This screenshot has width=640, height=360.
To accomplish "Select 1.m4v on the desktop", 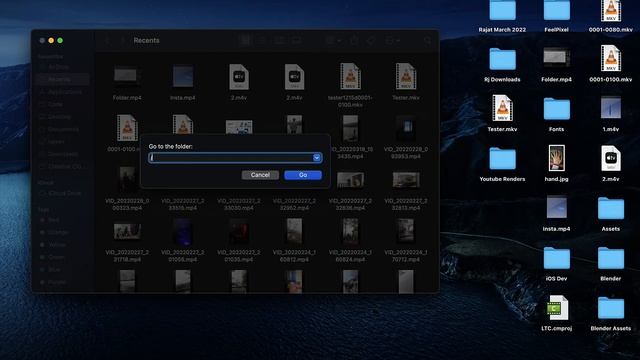I will 611,113.
